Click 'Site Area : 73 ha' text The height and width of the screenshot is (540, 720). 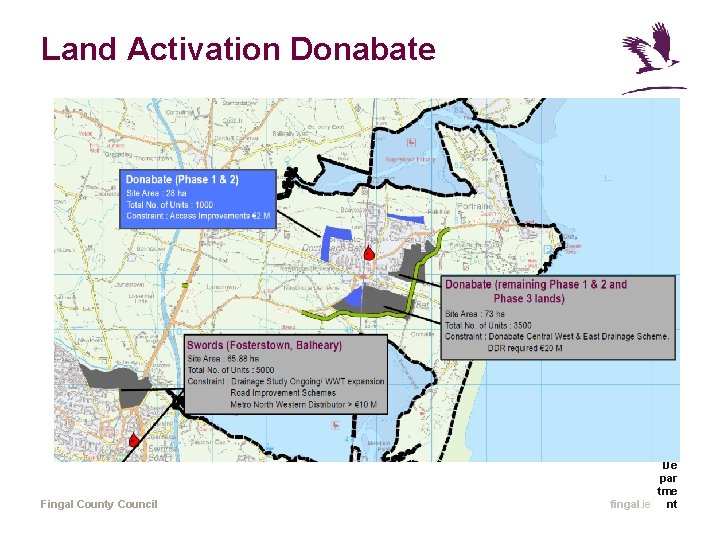pyautogui.click(x=474, y=314)
